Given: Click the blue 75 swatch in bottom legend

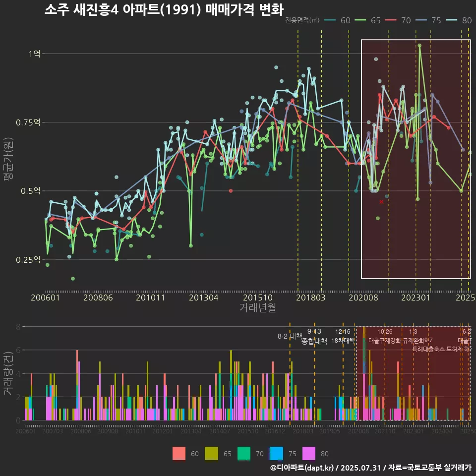Looking at the screenshot, I should pyautogui.click(x=276, y=454).
